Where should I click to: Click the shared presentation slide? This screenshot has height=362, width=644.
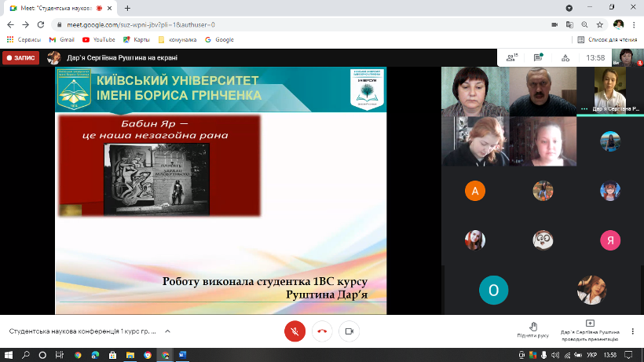coord(221,191)
